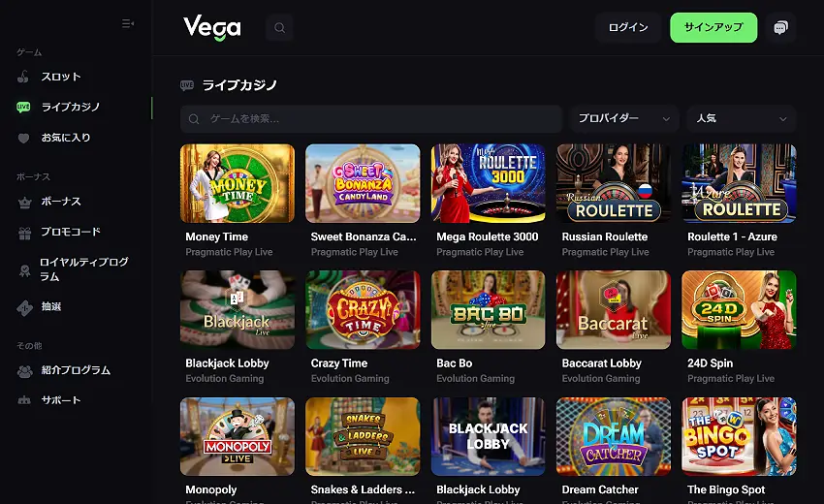Expand the 人気 sort dropdown
The height and width of the screenshot is (504, 824).
coord(741,119)
